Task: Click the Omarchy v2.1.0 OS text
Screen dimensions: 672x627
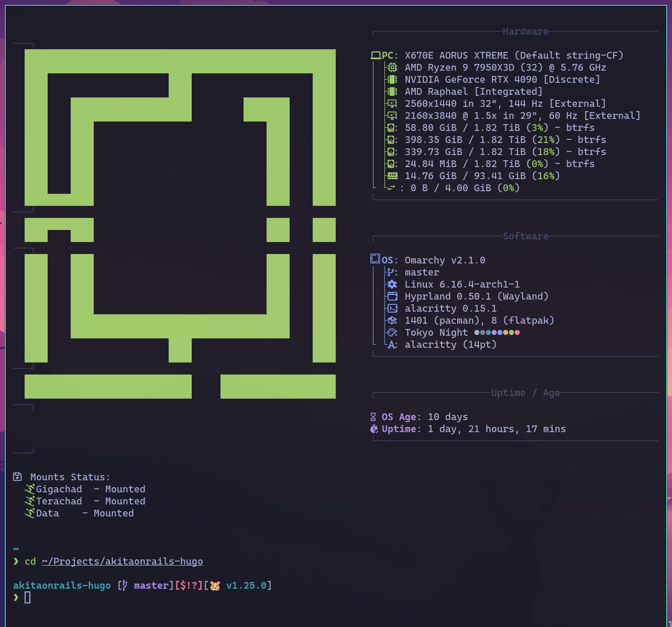Action: (x=445, y=260)
